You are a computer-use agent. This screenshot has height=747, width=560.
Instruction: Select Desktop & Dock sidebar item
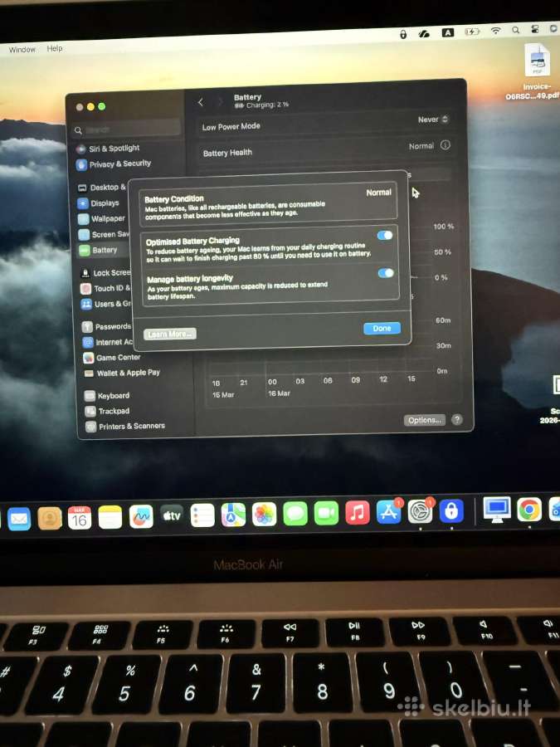pyautogui.click(x=102, y=188)
